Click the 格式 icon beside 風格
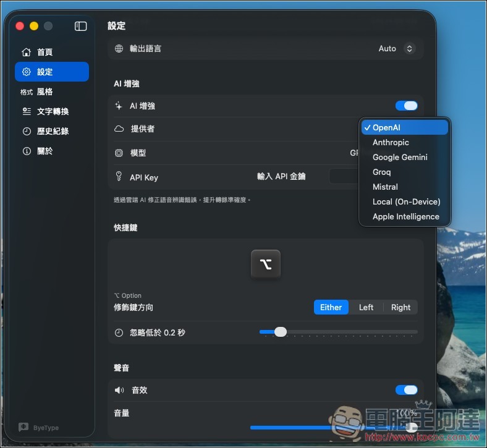 pyautogui.click(x=27, y=92)
